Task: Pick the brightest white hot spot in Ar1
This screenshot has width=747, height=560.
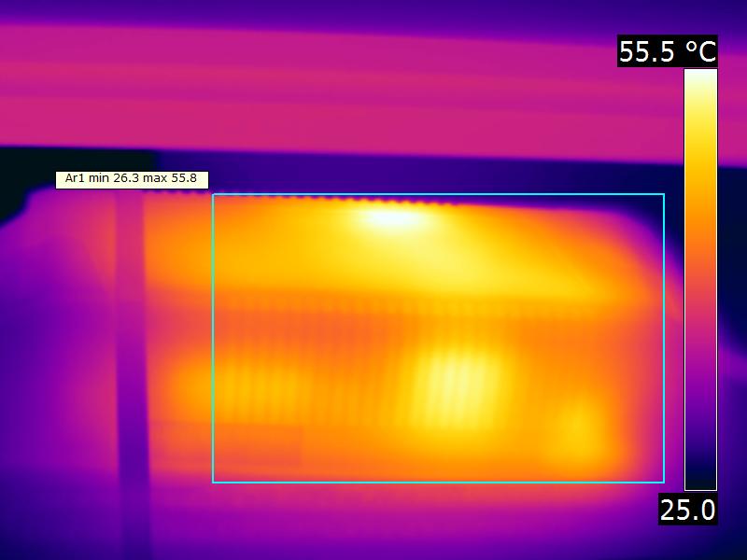Action: 390,218
